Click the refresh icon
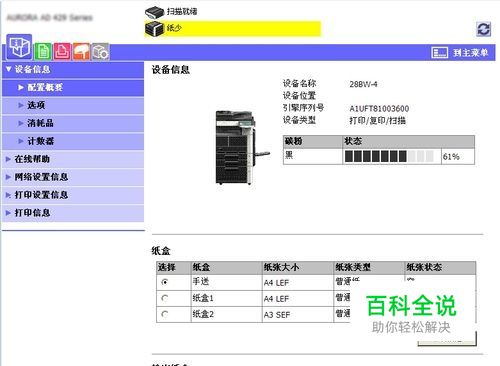 pyautogui.click(x=483, y=29)
